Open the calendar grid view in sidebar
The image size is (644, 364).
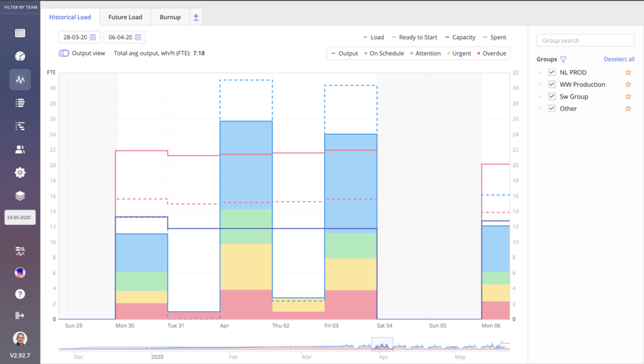20,34
